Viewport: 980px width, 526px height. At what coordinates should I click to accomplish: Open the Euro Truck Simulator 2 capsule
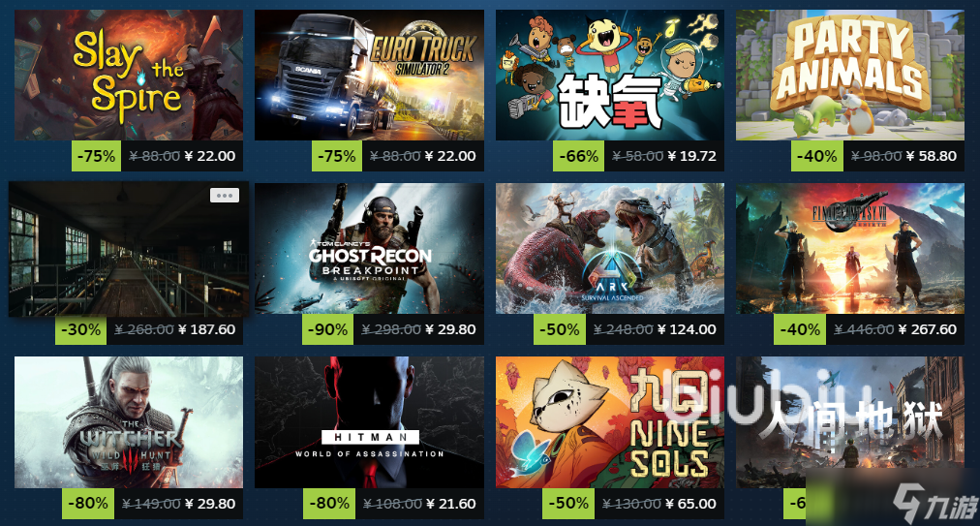pos(369,75)
